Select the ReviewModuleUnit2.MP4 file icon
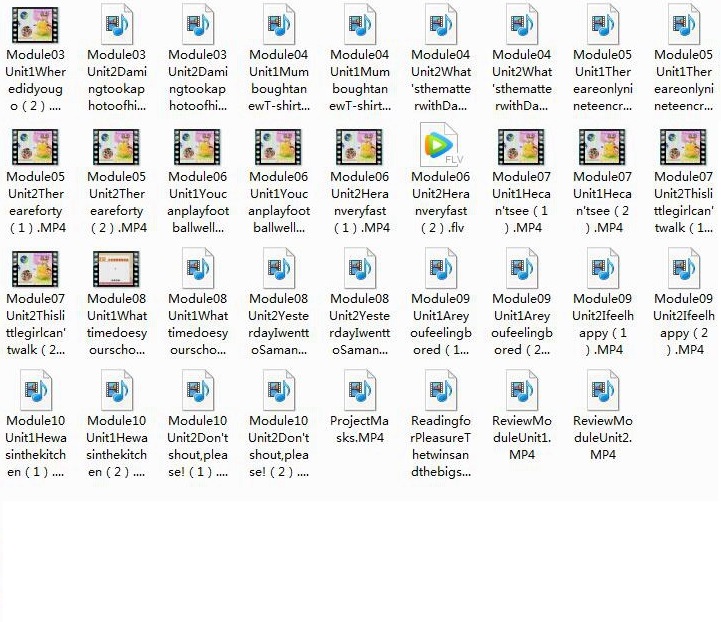 pos(602,388)
